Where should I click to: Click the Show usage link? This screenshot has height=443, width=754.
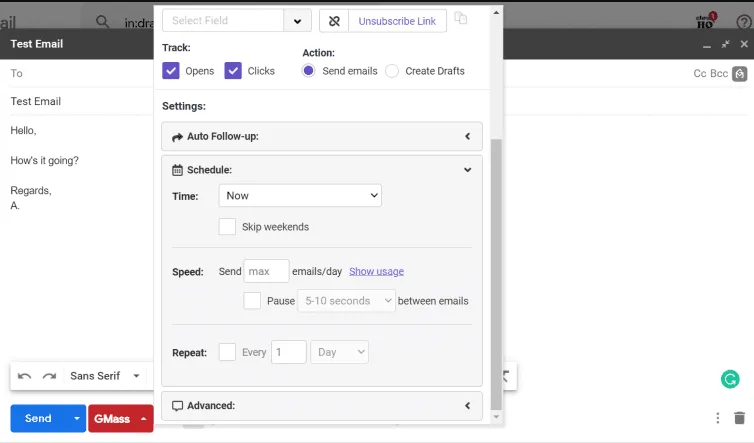point(377,271)
